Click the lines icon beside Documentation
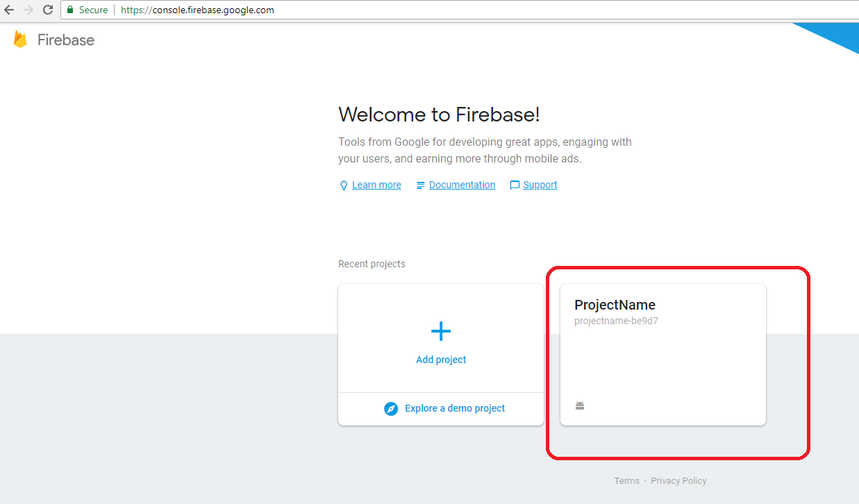This screenshot has height=504, width=859. [x=420, y=185]
